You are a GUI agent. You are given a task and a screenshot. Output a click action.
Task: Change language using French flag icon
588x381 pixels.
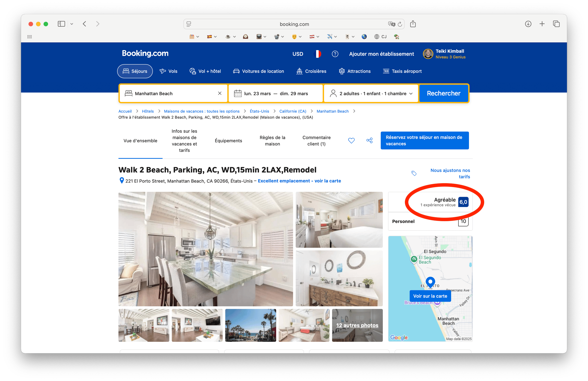(317, 54)
